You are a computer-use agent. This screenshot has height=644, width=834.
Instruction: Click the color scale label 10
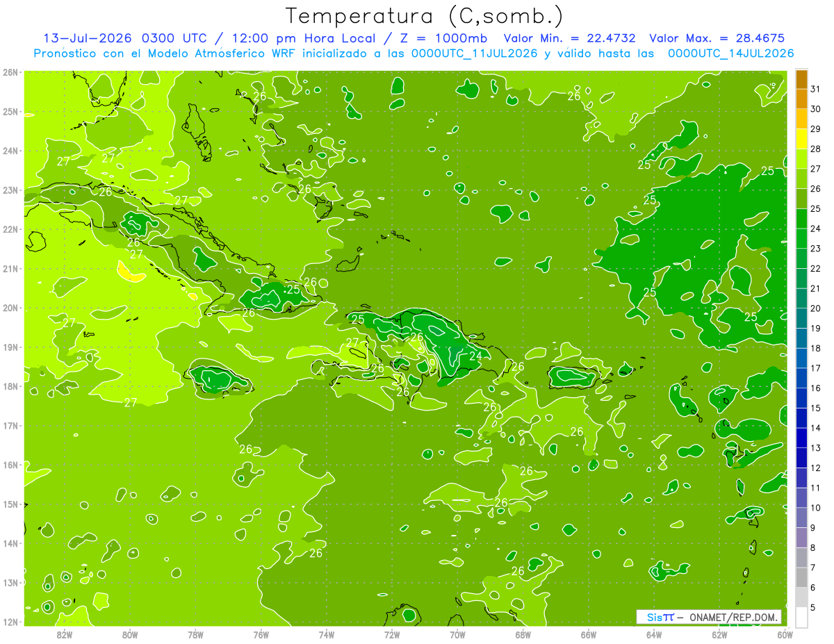(816, 508)
